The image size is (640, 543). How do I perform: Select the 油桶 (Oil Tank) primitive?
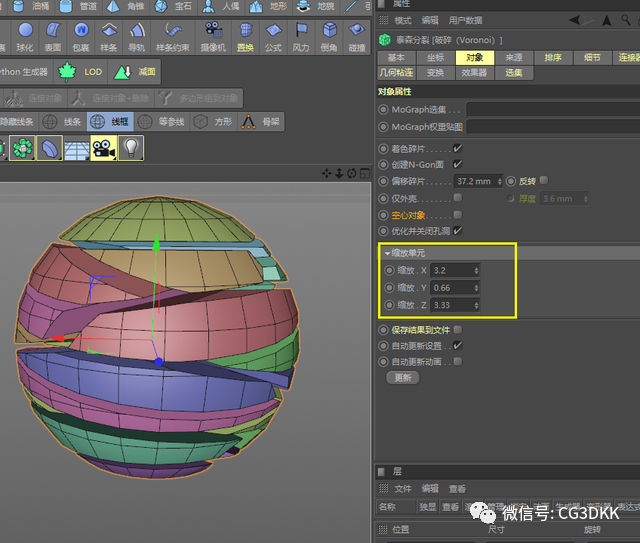(x=31, y=6)
